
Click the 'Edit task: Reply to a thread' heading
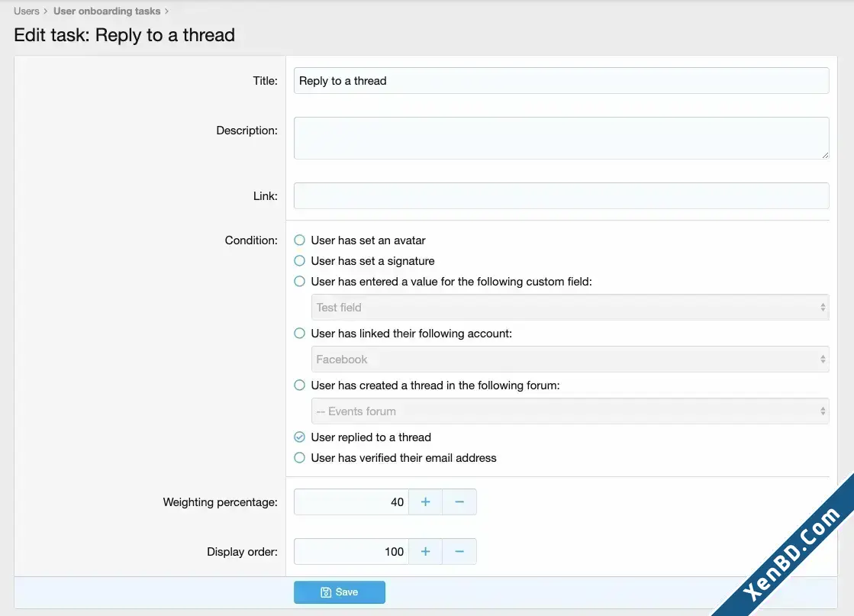tap(124, 35)
